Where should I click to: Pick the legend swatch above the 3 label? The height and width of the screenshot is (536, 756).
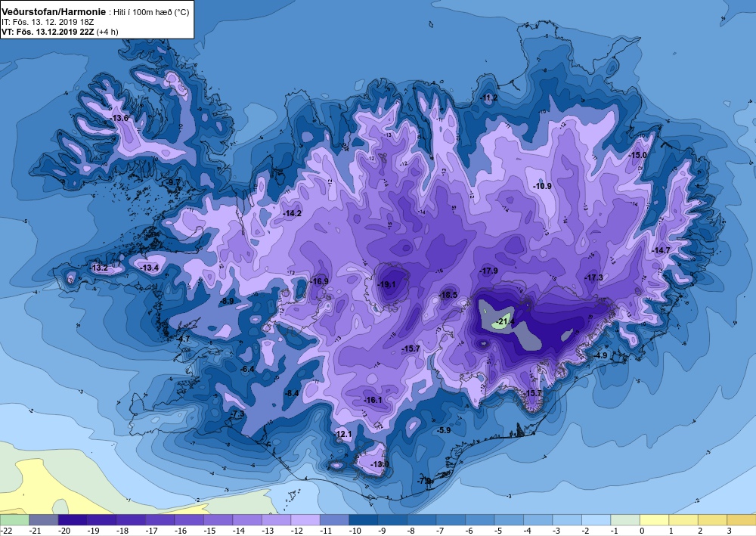(742, 520)
